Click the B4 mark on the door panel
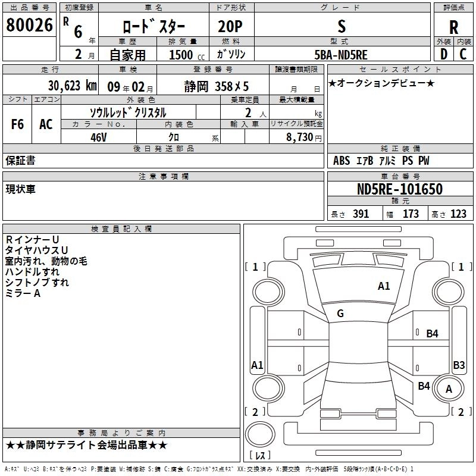476x476 pixels. 432,333
